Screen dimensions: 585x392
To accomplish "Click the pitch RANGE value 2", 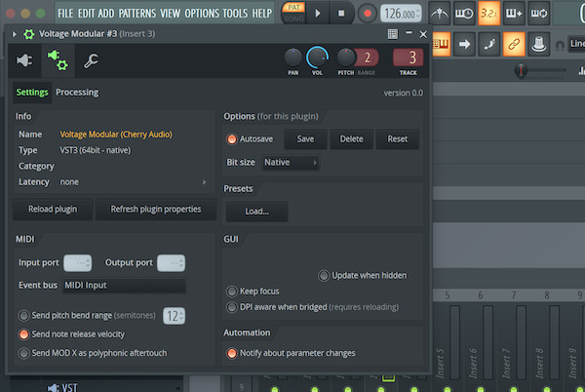I will (368, 58).
